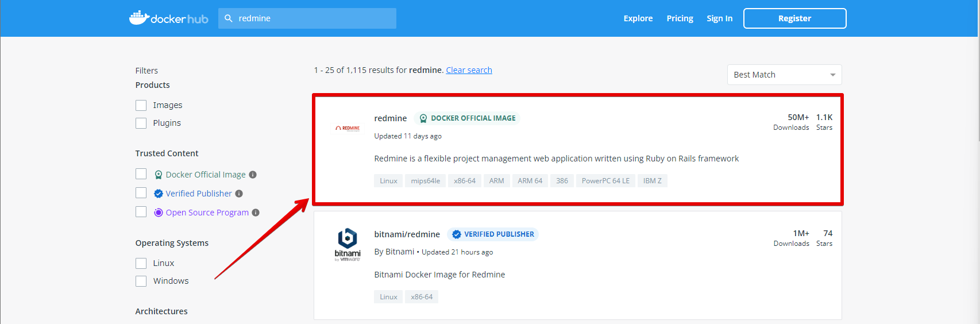Viewport: 980px width, 324px height.
Task: Check the Plugins filter checkbox
Action: click(x=141, y=123)
